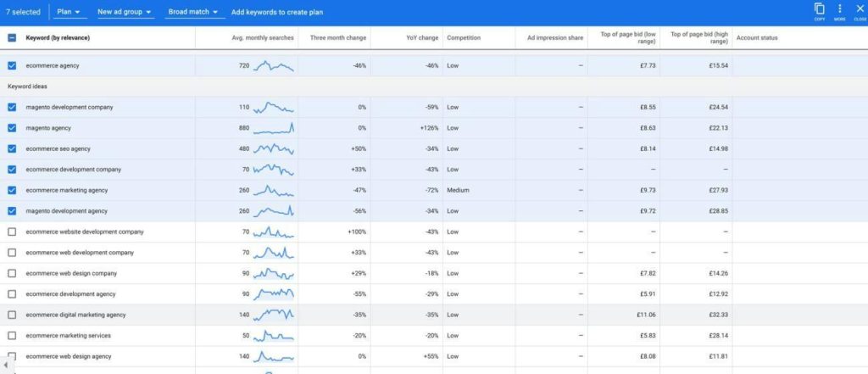
Task: Tick the ecommerce marketing services checkbox
Action: pyautogui.click(x=12, y=336)
